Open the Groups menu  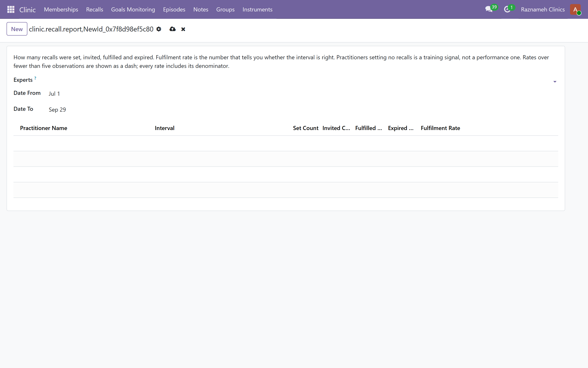point(225,9)
